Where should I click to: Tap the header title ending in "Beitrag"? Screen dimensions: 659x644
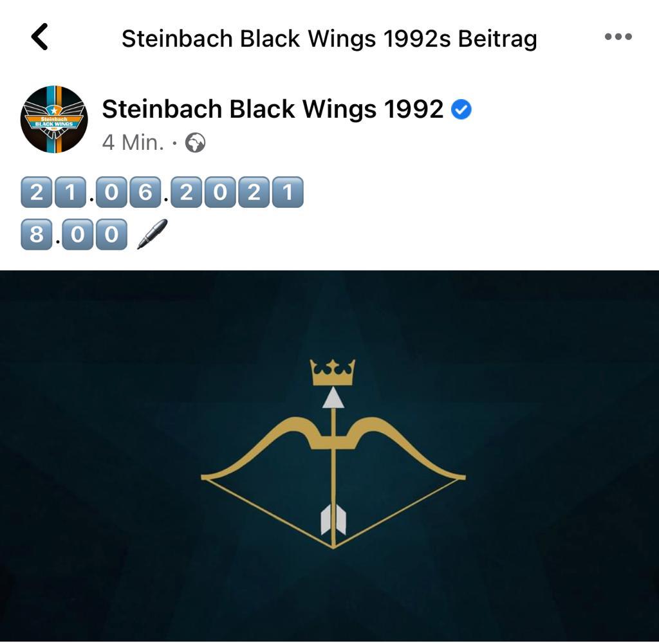coord(329,39)
